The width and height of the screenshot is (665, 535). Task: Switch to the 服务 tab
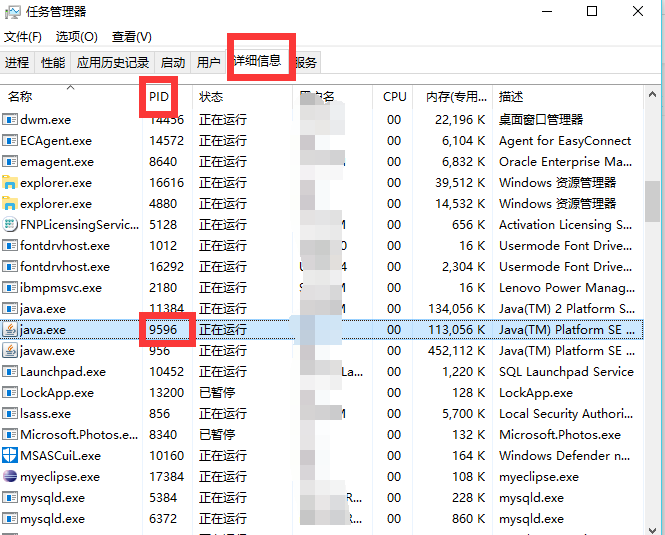(307, 63)
